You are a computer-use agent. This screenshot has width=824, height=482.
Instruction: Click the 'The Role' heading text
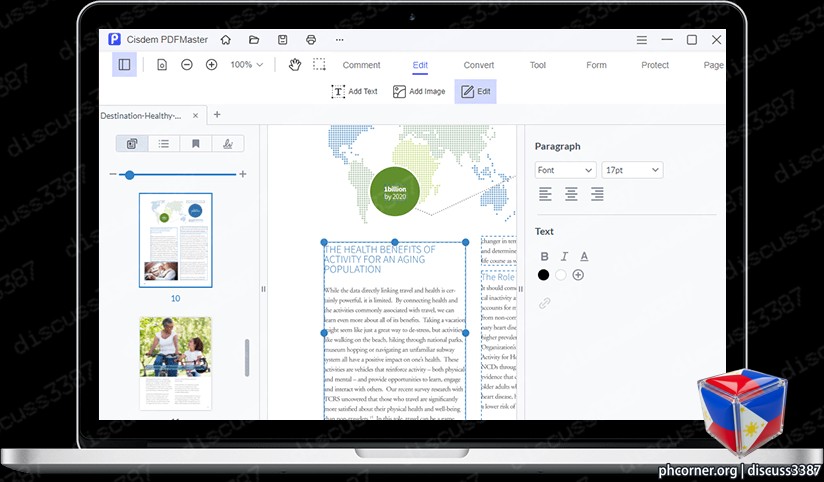pyautogui.click(x=498, y=277)
